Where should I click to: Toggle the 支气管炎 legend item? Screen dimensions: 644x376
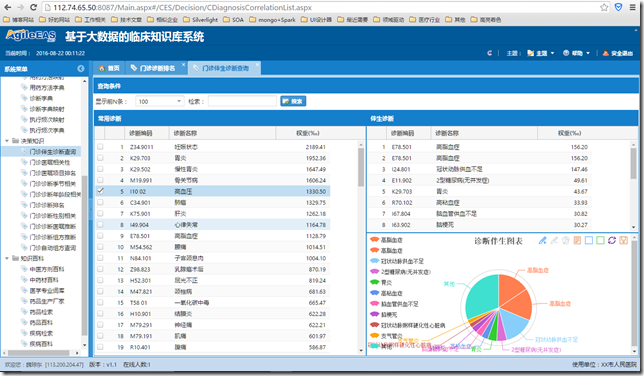(x=386, y=336)
